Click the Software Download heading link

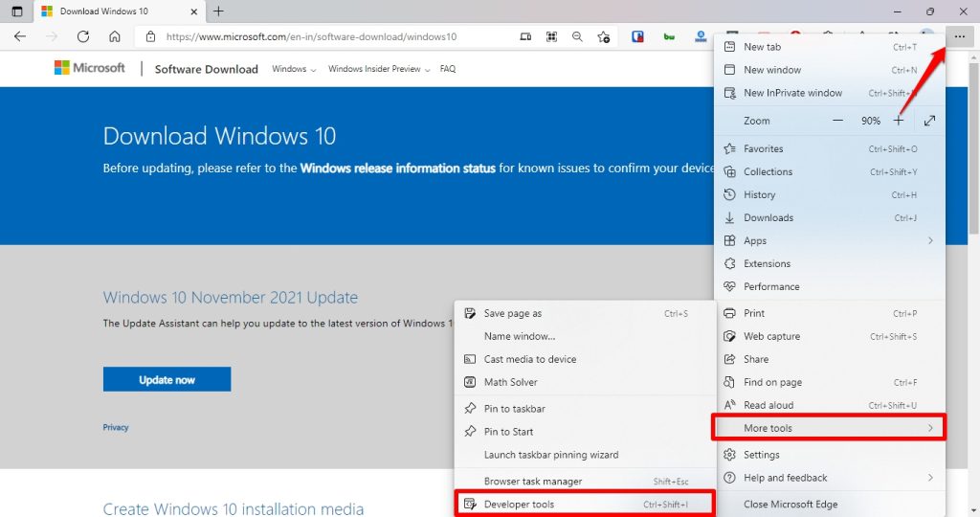[207, 69]
